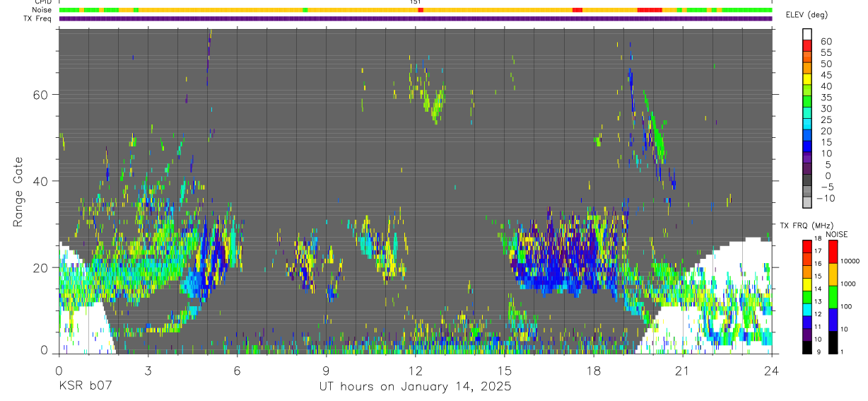Click the UT hours on January 14, 2025 title

coord(415,387)
